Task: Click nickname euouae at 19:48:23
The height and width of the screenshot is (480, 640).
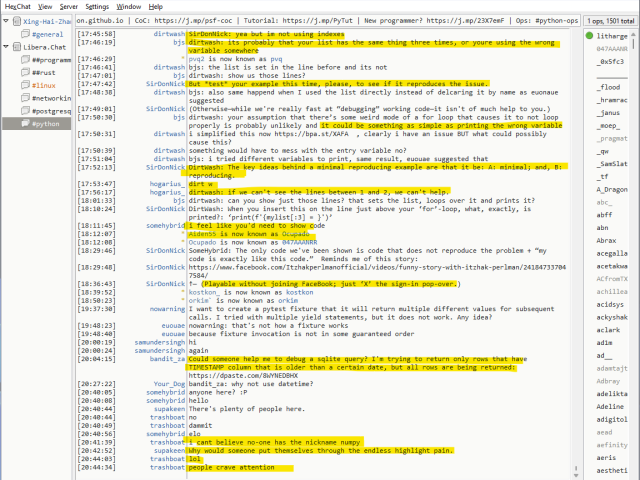Action: click(x=173, y=326)
